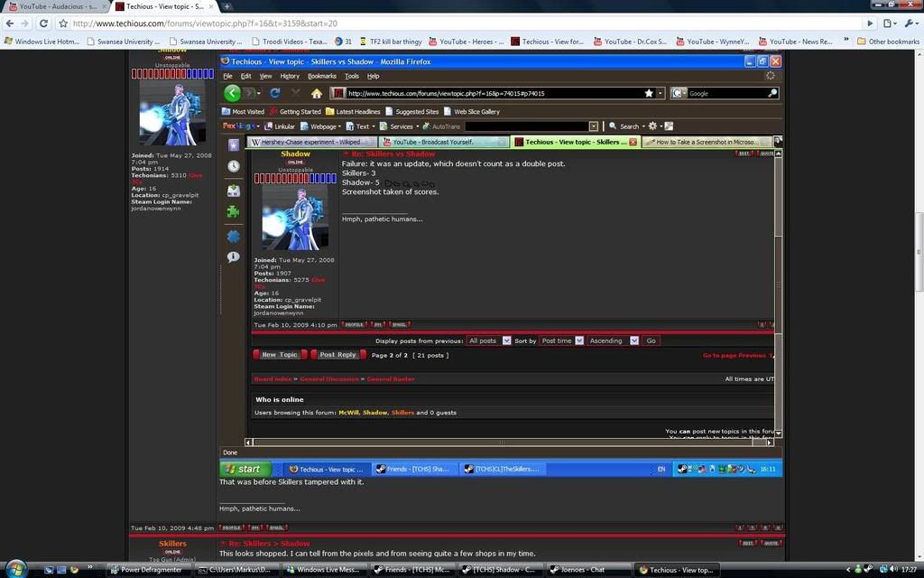Open the Troodi Videos bookmark

tap(289, 42)
